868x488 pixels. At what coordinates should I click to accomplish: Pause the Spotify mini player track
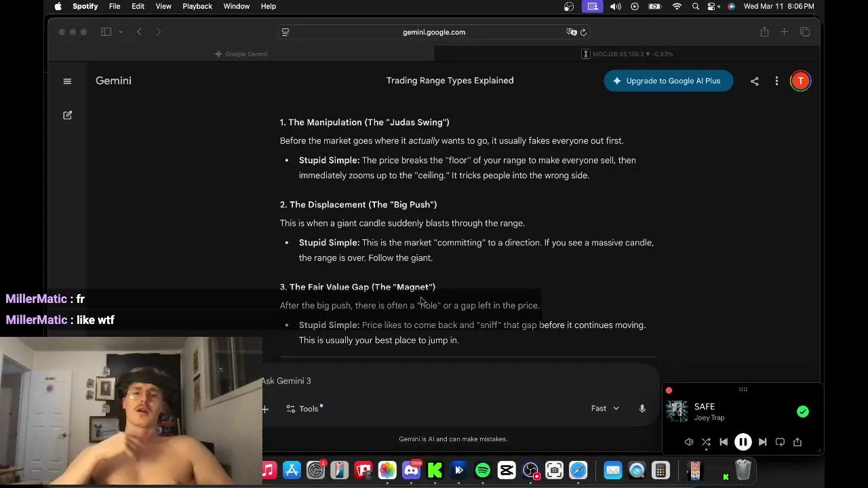(x=743, y=442)
